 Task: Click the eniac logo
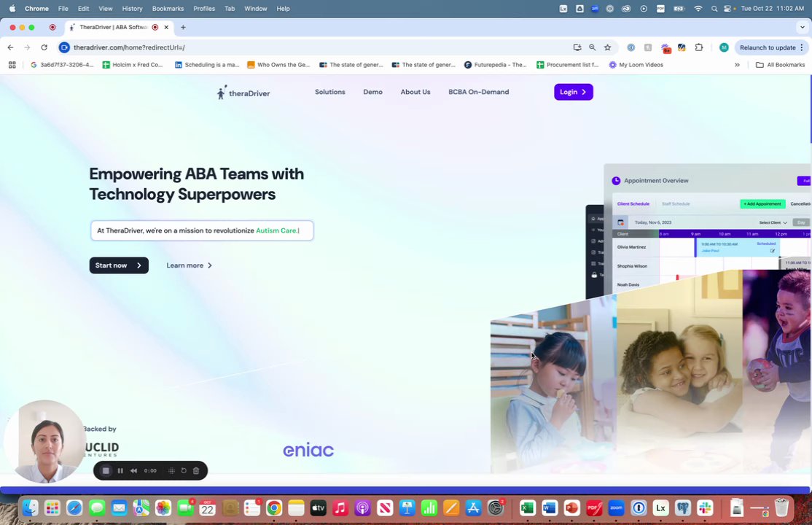click(x=308, y=450)
